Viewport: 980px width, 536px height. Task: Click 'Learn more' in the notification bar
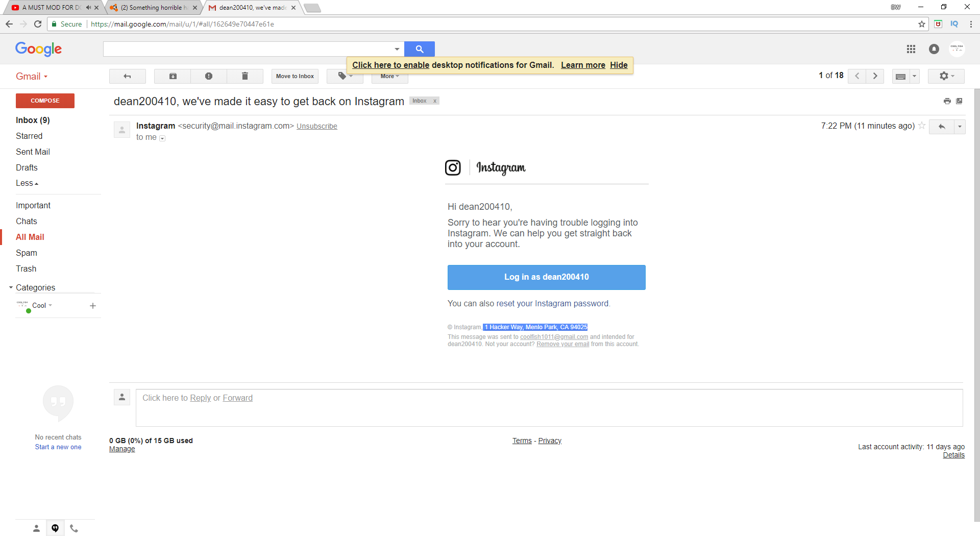point(583,65)
